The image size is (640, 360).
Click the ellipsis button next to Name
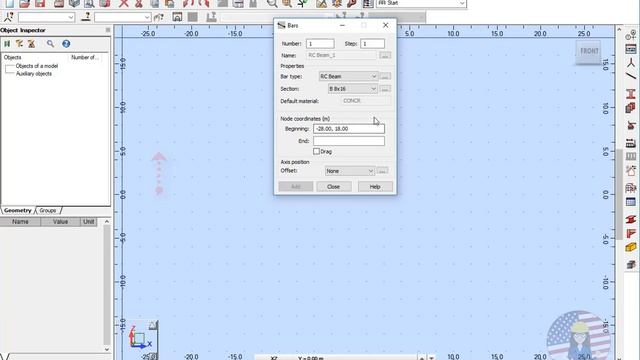(x=385, y=55)
